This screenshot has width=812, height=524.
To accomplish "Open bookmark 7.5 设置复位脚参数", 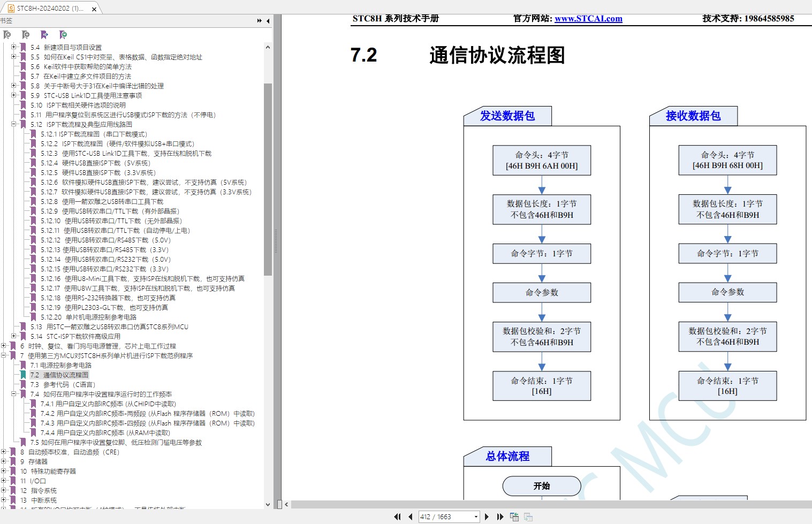I will [116, 443].
